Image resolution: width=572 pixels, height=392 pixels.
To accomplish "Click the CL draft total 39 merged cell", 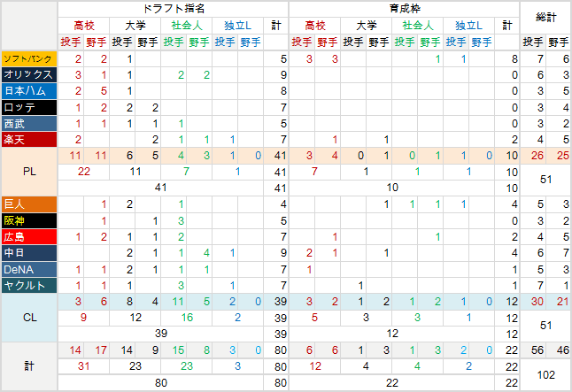I will (160, 334).
